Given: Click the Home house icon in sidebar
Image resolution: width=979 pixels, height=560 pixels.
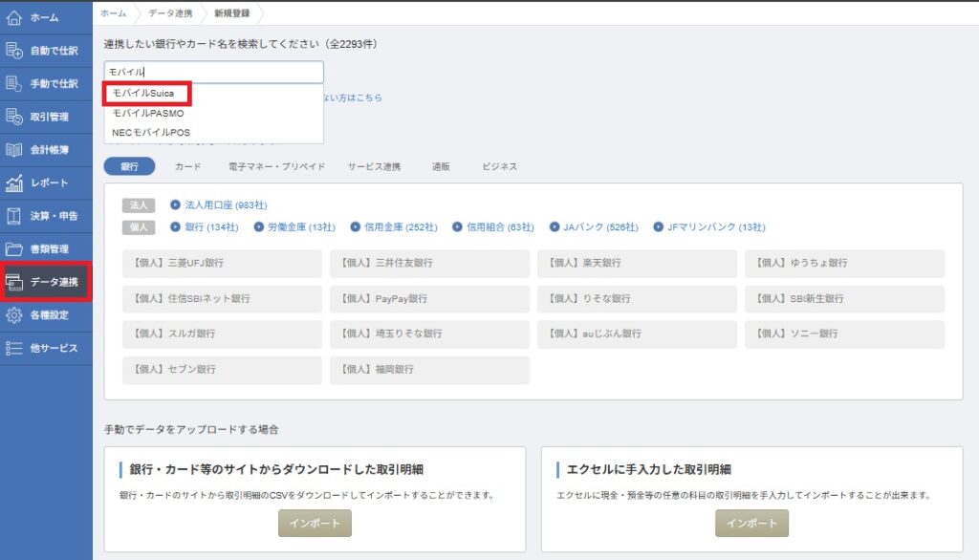Looking at the screenshot, I should click(14, 17).
